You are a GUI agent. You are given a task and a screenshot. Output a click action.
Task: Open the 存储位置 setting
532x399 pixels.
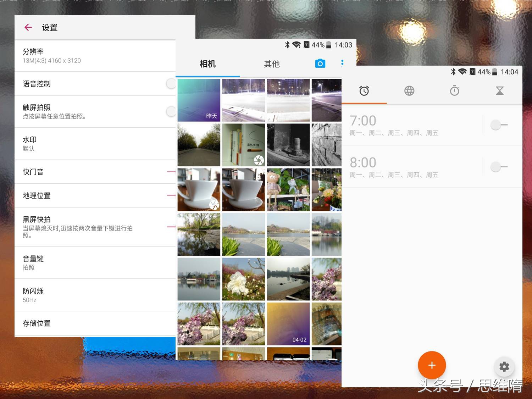(95, 323)
